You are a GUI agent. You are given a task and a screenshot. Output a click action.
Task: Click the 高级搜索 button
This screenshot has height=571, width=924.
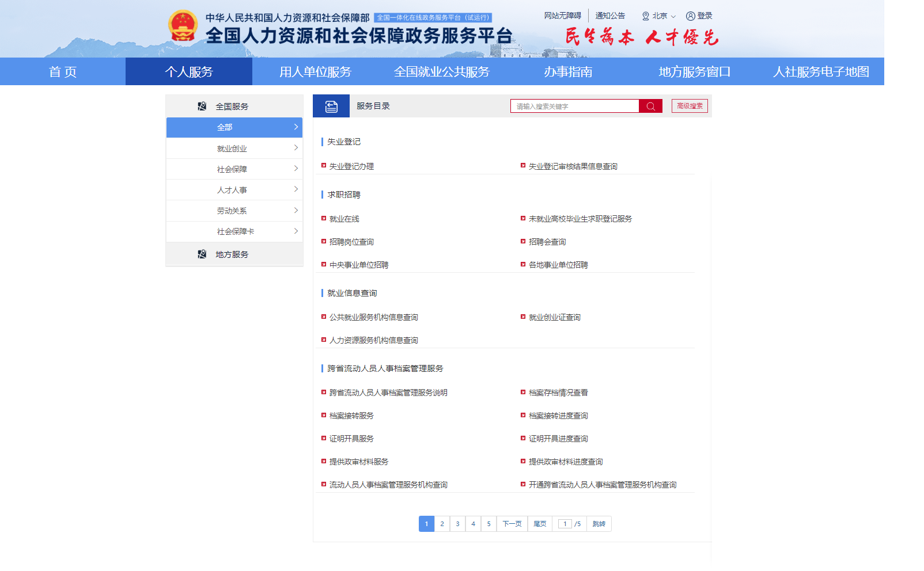coord(690,106)
